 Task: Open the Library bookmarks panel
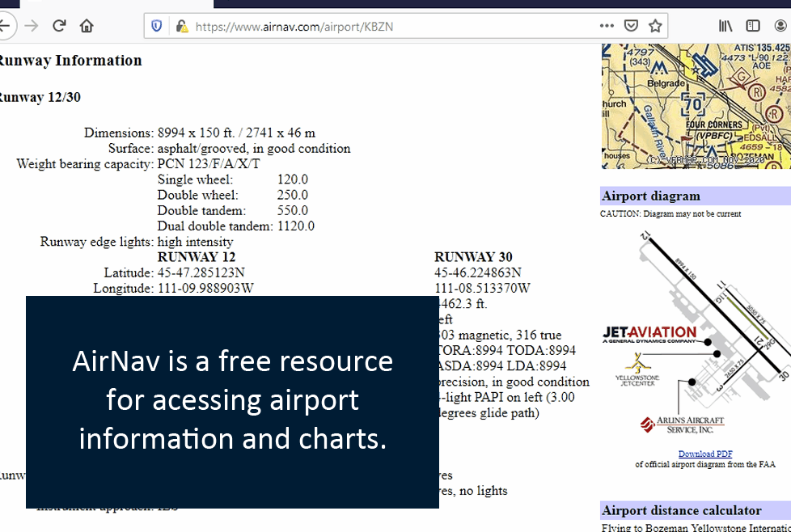point(725,26)
